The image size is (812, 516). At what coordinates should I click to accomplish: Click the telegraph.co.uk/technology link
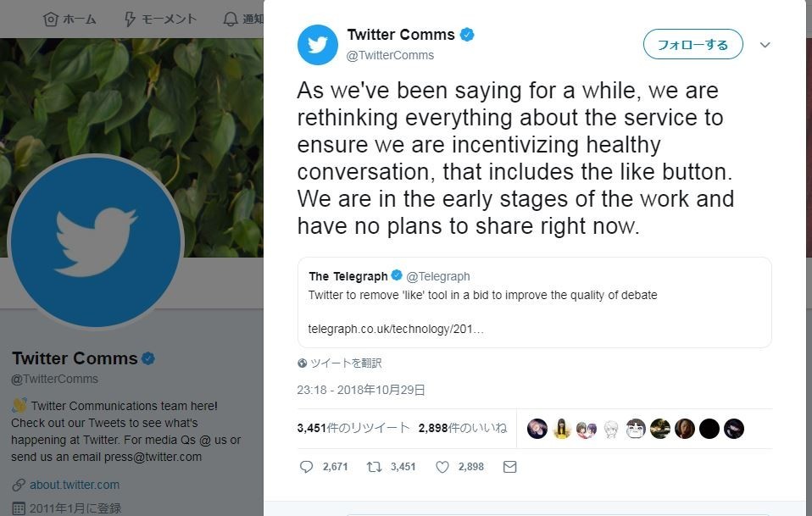395,329
